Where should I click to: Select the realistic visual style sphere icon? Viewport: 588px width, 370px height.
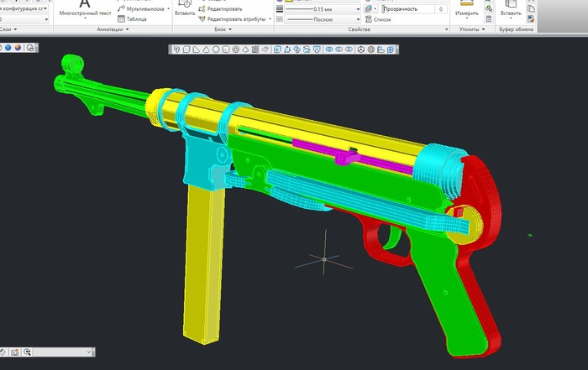[x=18, y=48]
